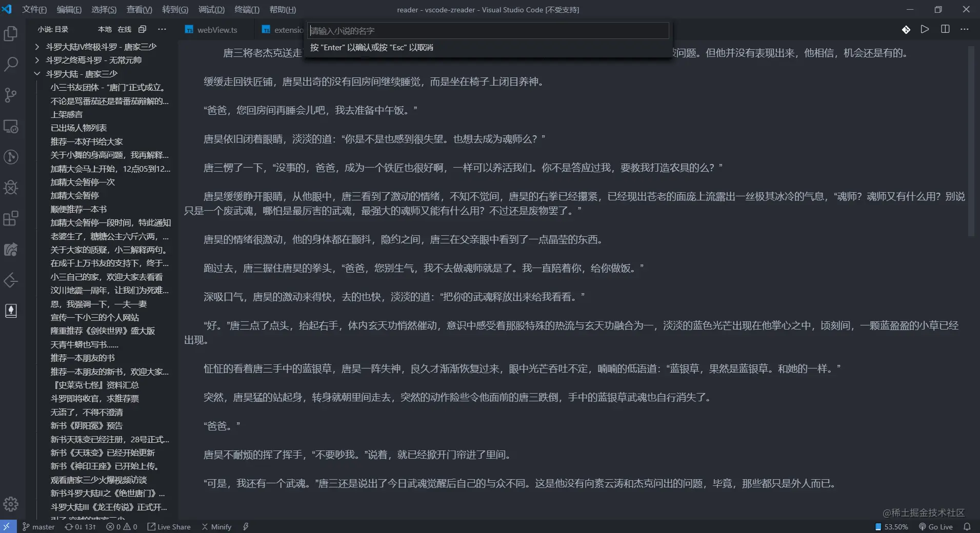Open the Manage settings gear icon
This screenshot has height=533, width=980.
11,504
